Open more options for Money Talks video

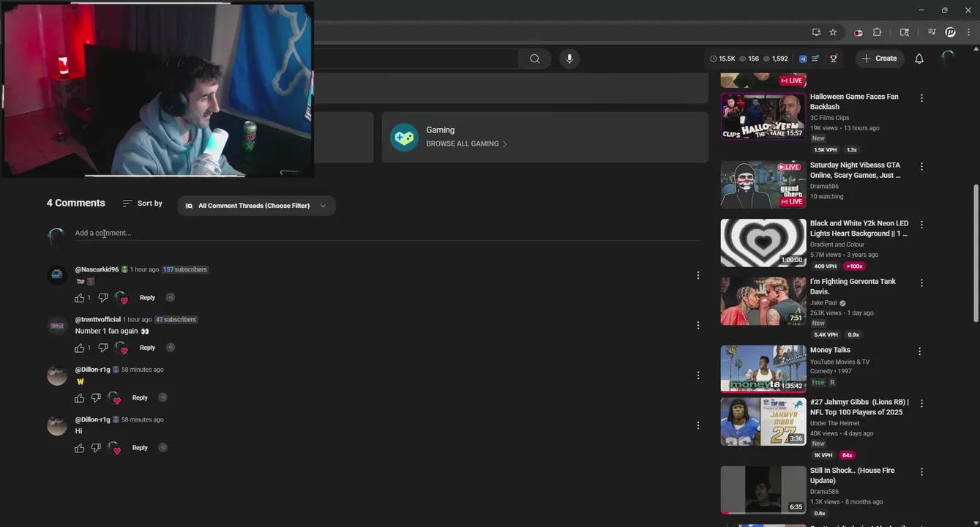(920, 351)
